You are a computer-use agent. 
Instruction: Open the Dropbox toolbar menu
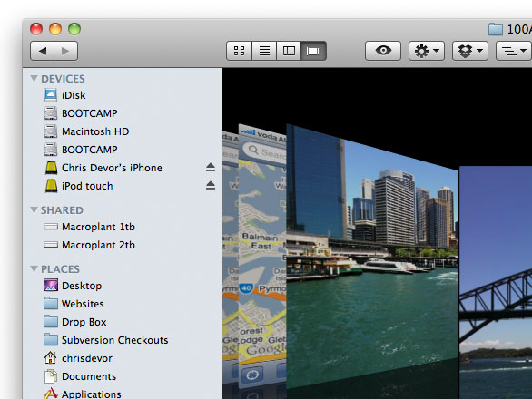pos(470,51)
